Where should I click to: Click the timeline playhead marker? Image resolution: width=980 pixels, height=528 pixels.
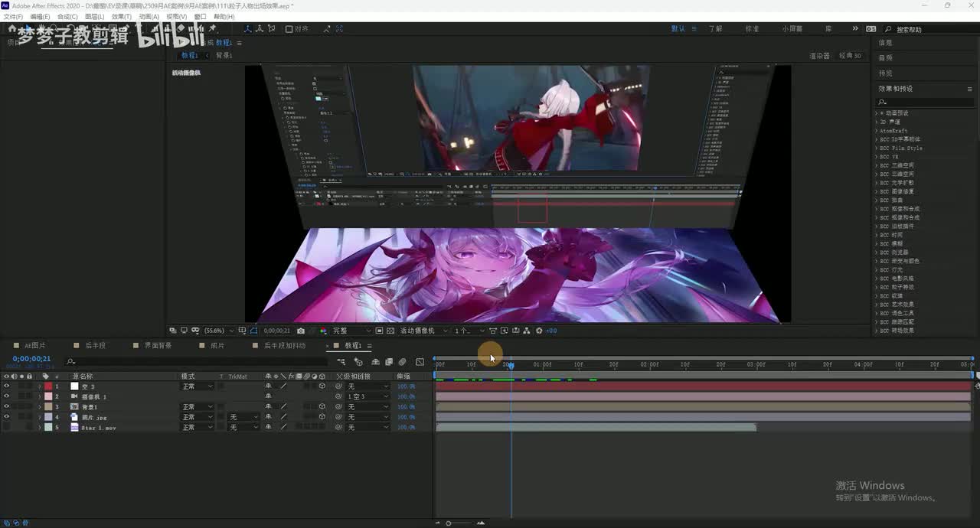[511, 366]
